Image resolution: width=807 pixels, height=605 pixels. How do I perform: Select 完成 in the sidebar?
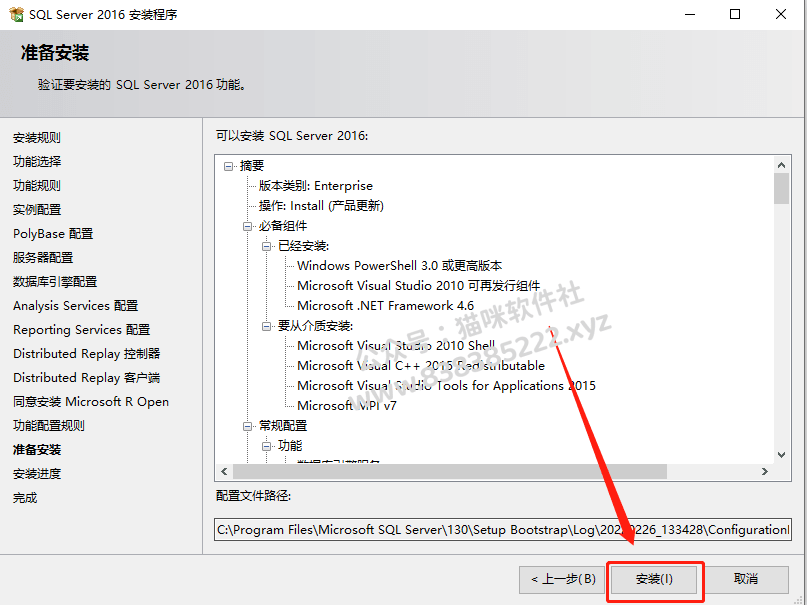25,498
